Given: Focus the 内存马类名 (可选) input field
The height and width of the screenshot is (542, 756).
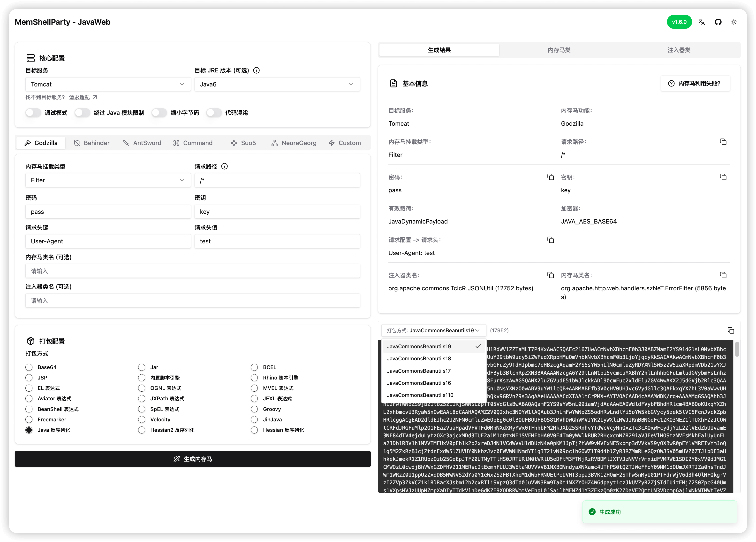Looking at the screenshot, I should (x=193, y=271).
